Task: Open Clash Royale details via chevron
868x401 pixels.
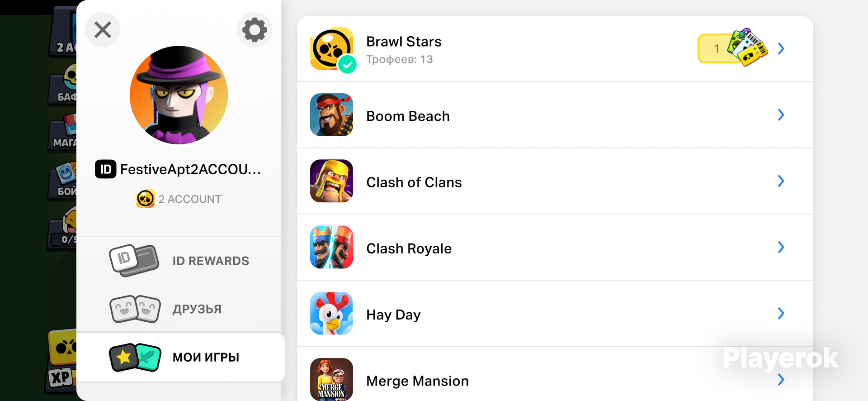Action: (x=781, y=247)
